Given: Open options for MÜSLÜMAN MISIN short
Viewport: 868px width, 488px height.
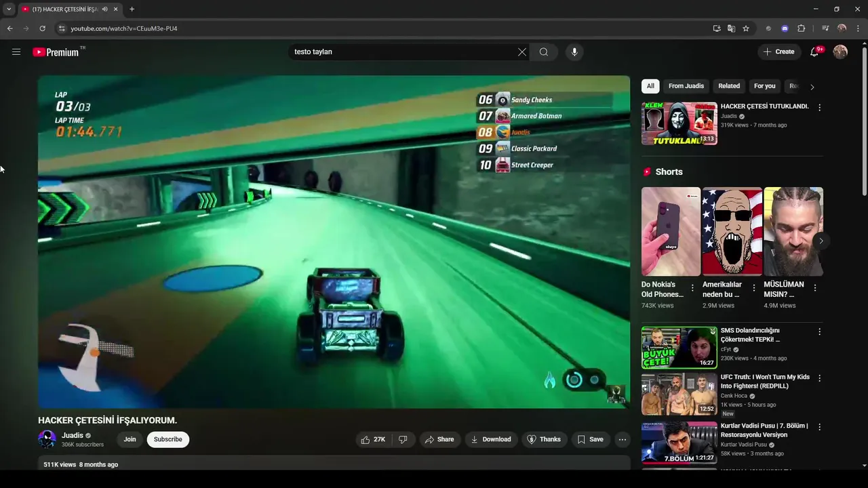Looking at the screenshot, I should (x=814, y=288).
